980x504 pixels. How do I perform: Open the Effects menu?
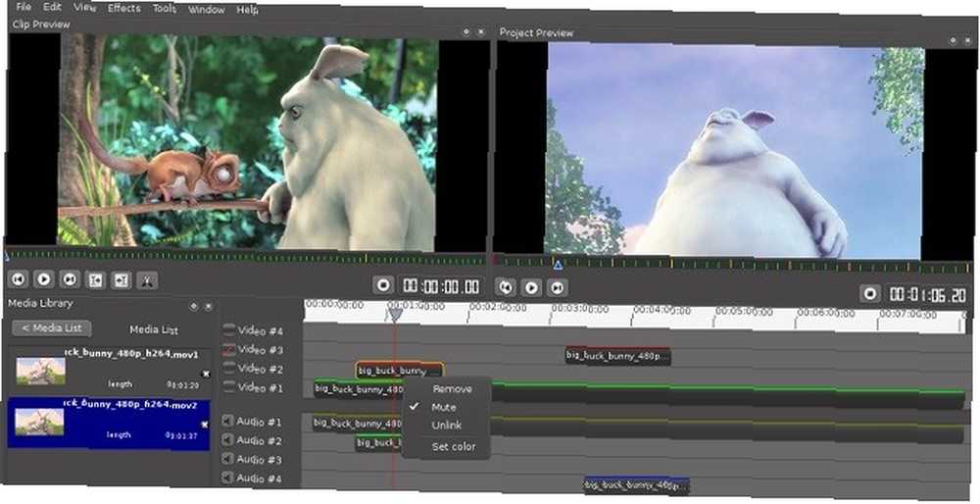123,8
